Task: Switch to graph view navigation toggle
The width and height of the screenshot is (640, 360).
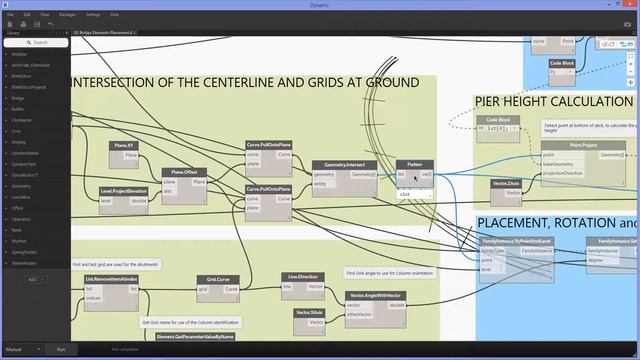Action: click(x=626, y=44)
